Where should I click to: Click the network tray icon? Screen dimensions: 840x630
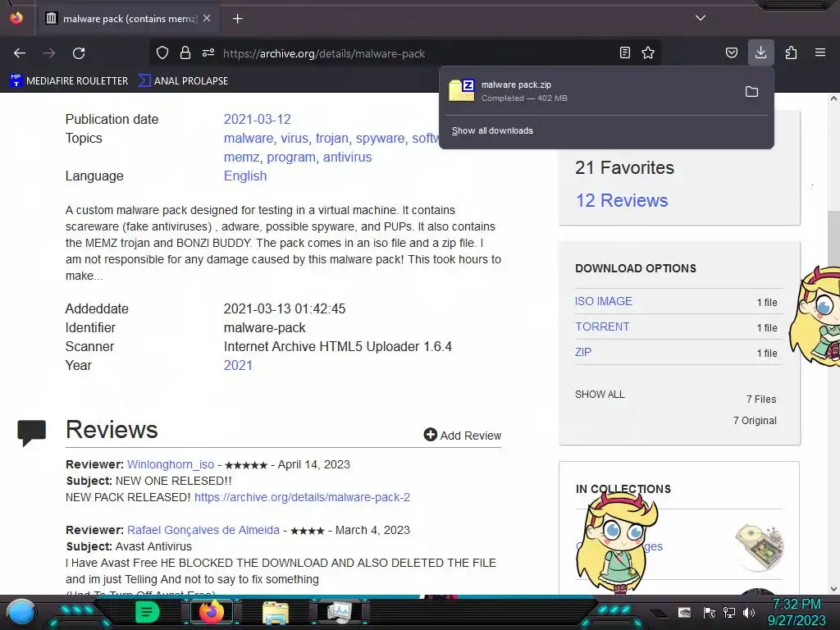tap(729, 612)
